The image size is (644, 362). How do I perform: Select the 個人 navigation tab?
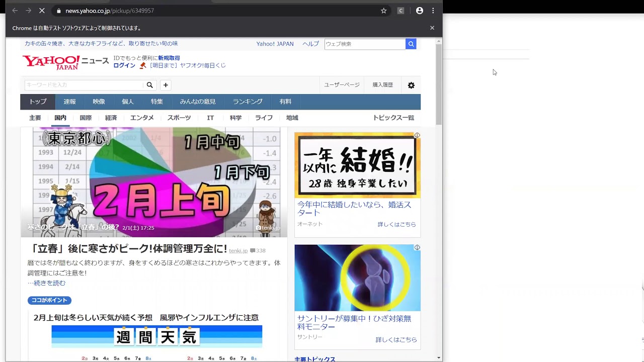coord(128,102)
